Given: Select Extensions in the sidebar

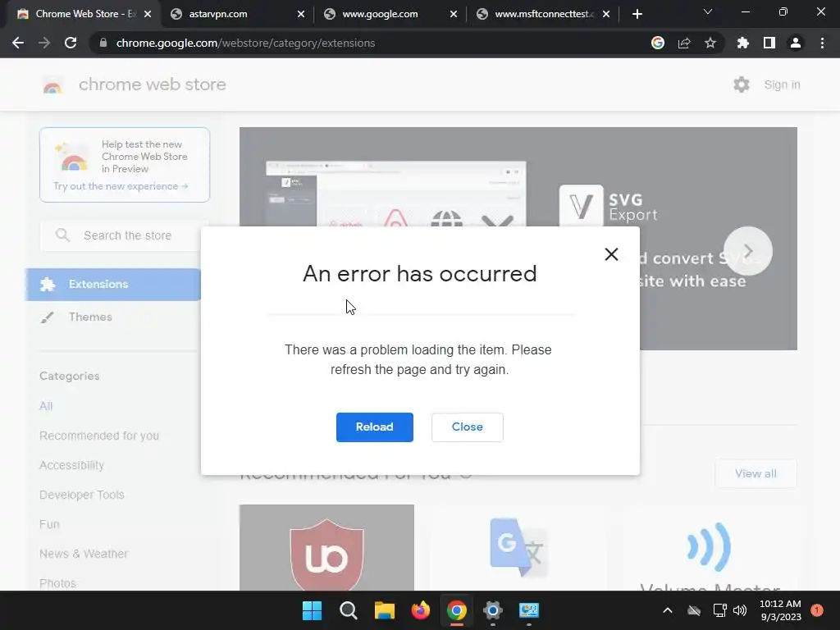Looking at the screenshot, I should coord(113,285).
